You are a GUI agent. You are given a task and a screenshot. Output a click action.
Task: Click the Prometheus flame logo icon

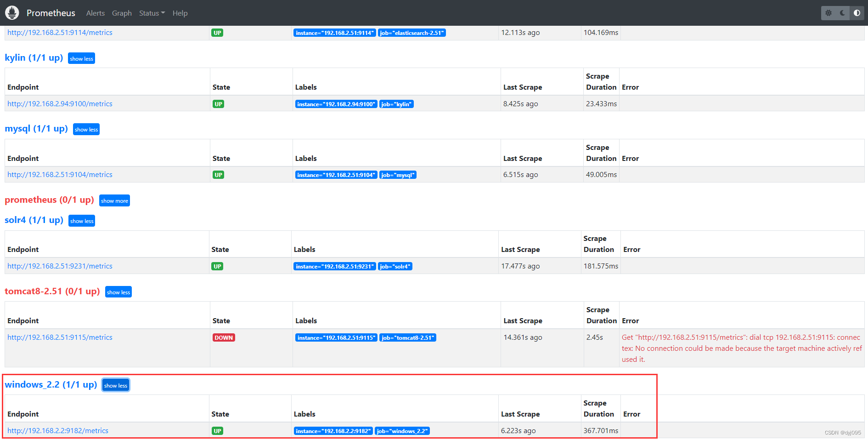[x=12, y=13]
